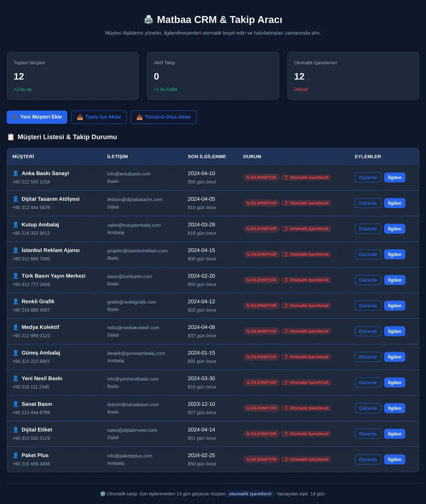
Task: Edit the Kutup Ambalaj row
Action: point(368,229)
